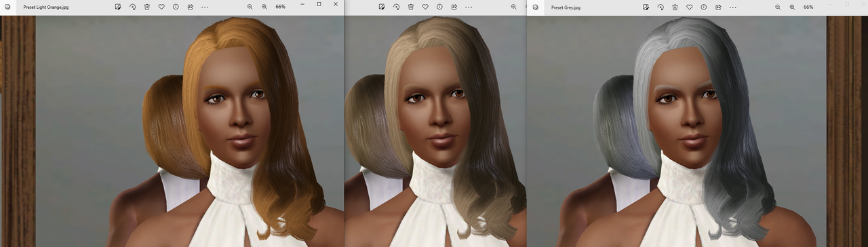The width and height of the screenshot is (868, 247).
Task: Favorite the image in middle blonde-hair window
Action: 425,6
